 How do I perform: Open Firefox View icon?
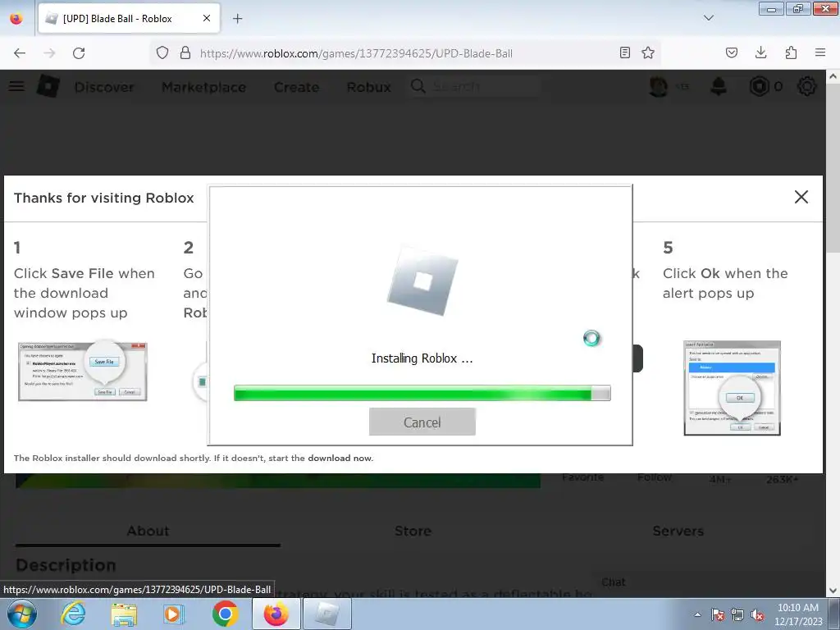point(16,19)
